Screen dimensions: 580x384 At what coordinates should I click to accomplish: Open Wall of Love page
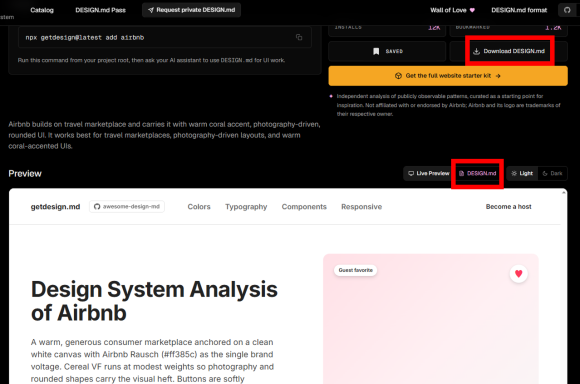452,10
